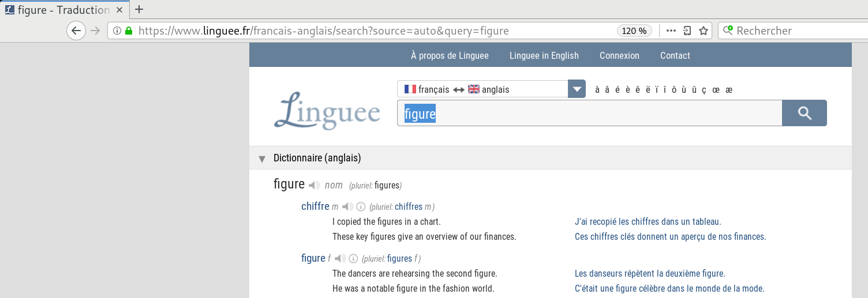
Task: Insert the ç special character
Action: pyautogui.click(x=704, y=90)
